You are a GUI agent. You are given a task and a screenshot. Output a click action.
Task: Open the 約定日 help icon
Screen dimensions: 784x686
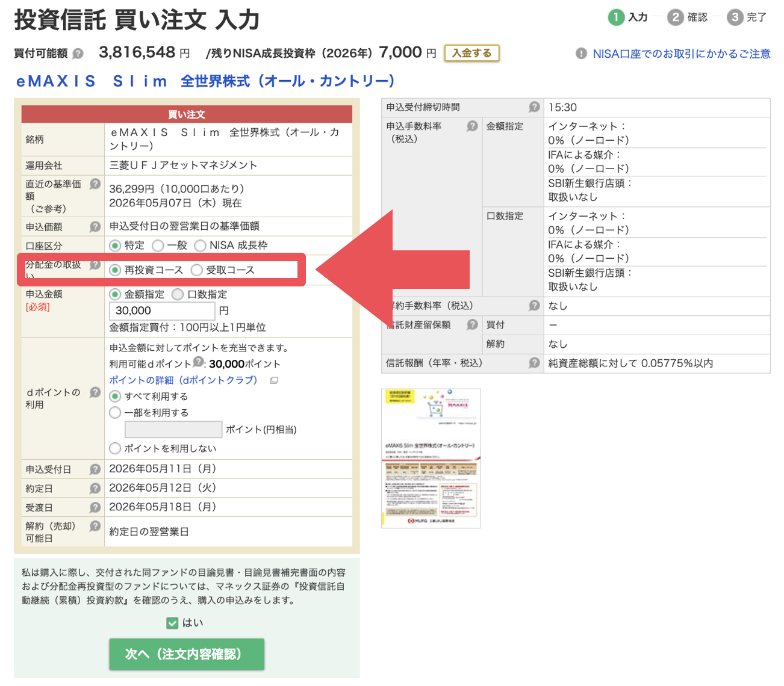tap(95, 489)
